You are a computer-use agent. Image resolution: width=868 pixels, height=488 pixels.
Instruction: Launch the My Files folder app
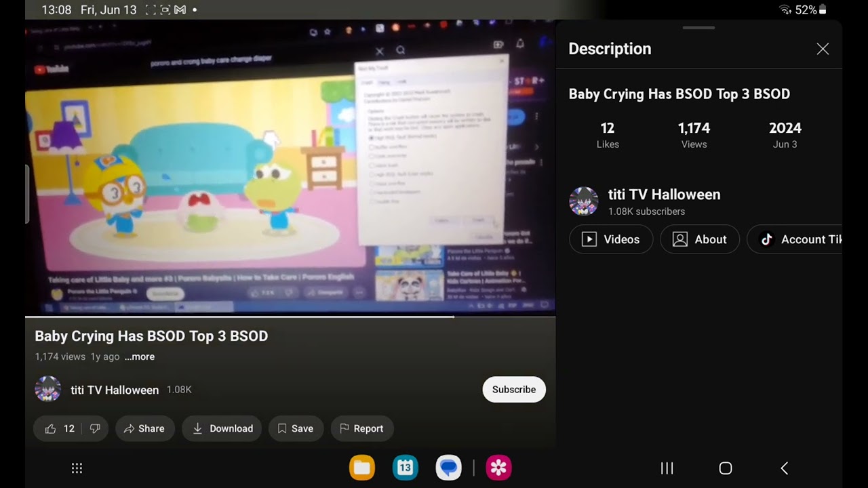(x=362, y=468)
